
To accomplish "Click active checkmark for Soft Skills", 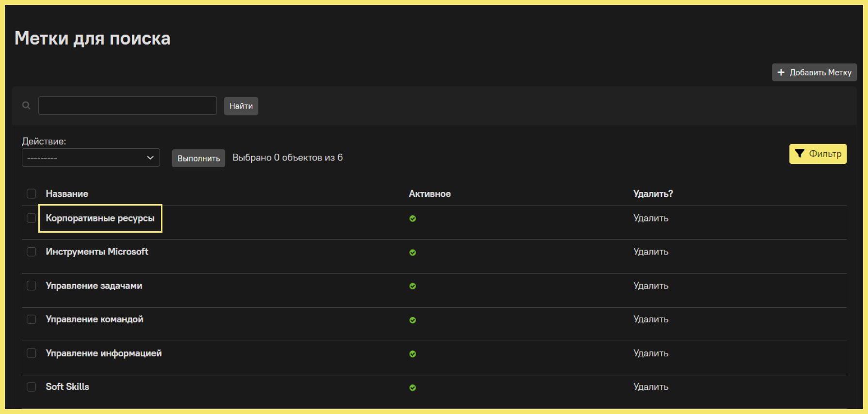I will (x=413, y=387).
